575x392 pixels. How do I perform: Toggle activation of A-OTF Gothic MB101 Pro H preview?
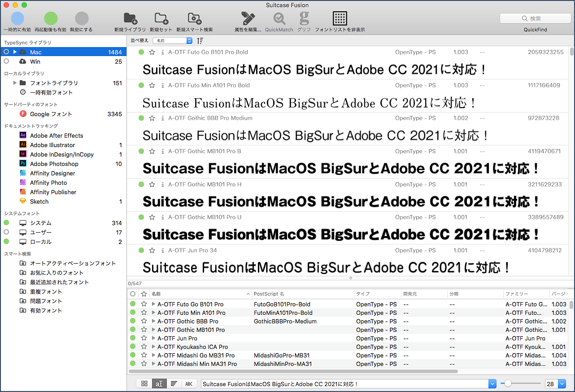141,184
